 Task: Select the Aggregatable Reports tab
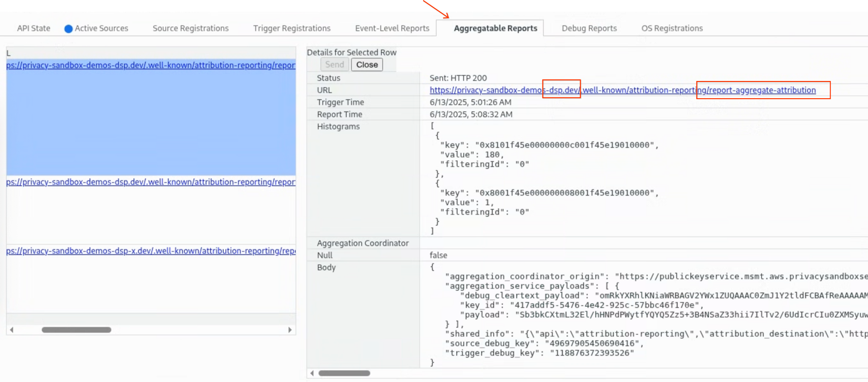pos(495,28)
